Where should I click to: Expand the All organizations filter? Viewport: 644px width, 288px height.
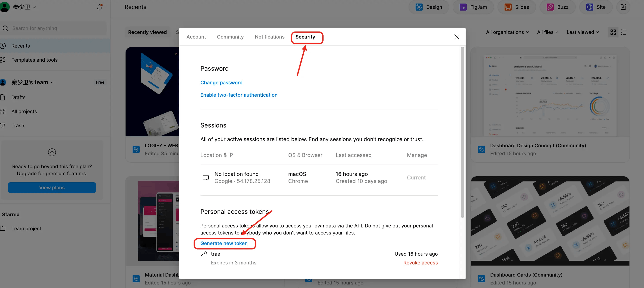[507, 32]
